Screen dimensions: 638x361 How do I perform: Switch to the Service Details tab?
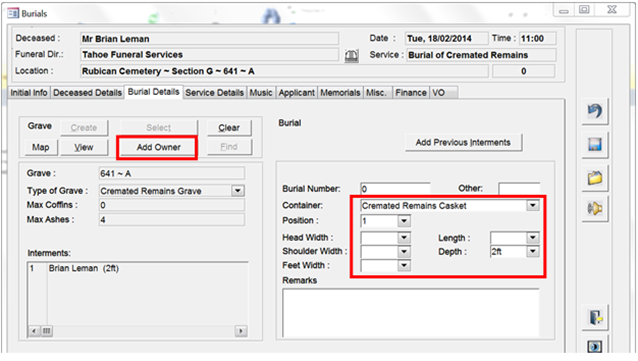[x=214, y=93]
